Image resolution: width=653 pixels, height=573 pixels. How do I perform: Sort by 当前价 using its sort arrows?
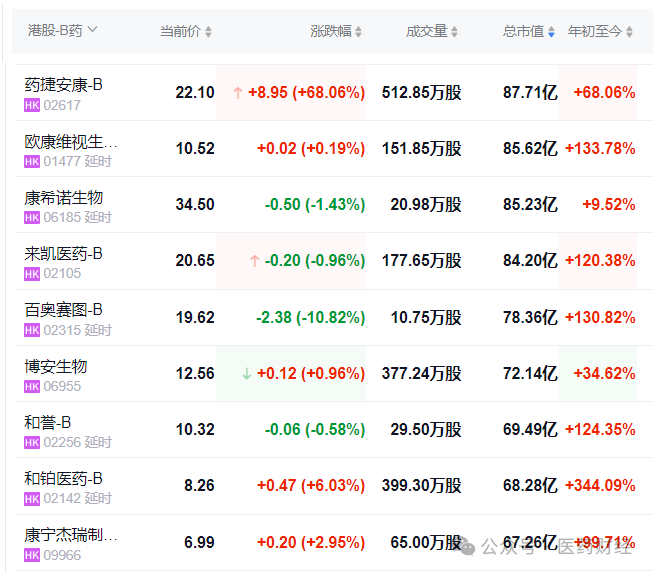(x=208, y=32)
